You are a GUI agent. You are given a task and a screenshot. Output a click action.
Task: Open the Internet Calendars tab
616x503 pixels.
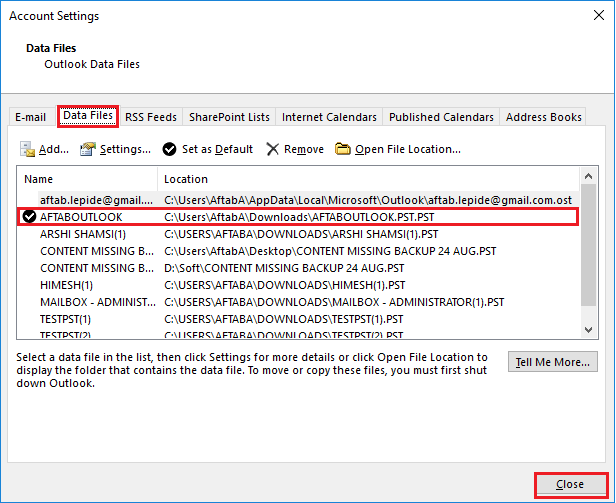329,117
